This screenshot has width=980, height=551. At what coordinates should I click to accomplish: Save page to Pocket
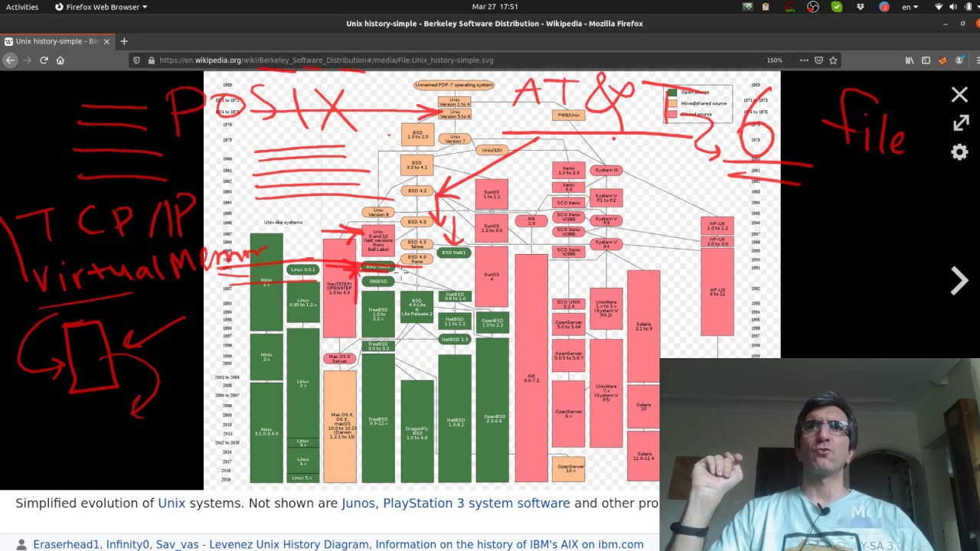click(x=818, y=60)
